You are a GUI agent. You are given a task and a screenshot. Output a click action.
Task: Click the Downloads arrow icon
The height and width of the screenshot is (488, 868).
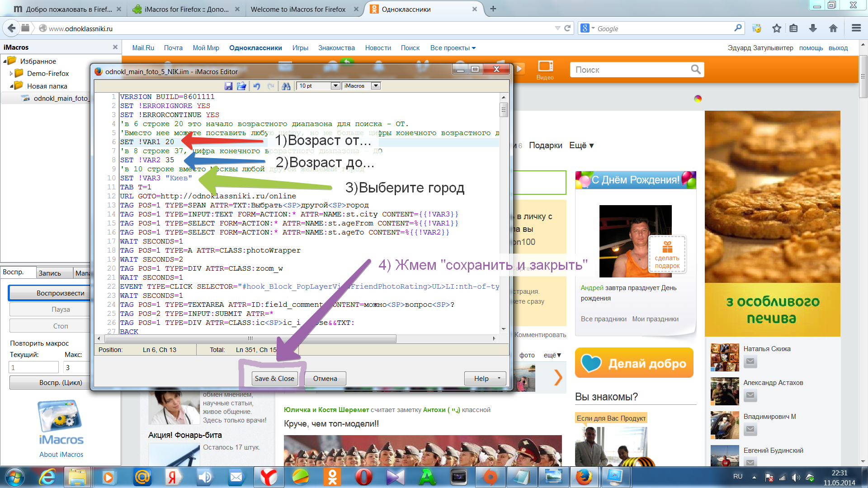coord(813,28)
